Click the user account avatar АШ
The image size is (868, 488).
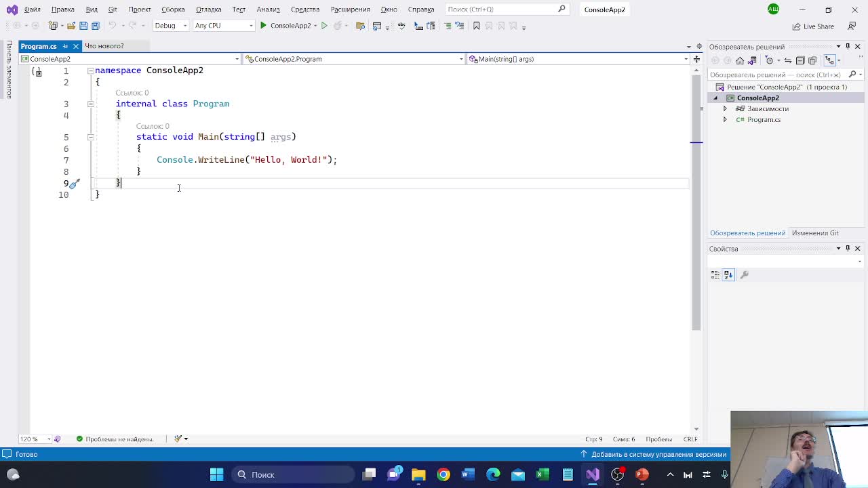[773, 9]
